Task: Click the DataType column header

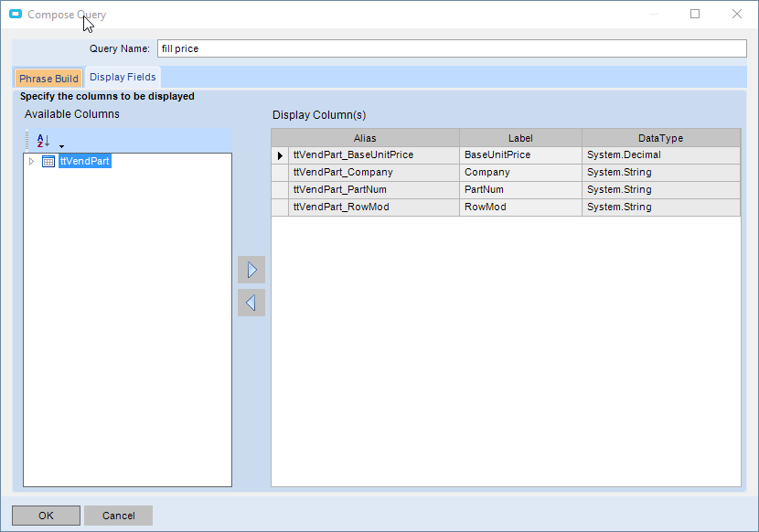Action: point(661,138)
